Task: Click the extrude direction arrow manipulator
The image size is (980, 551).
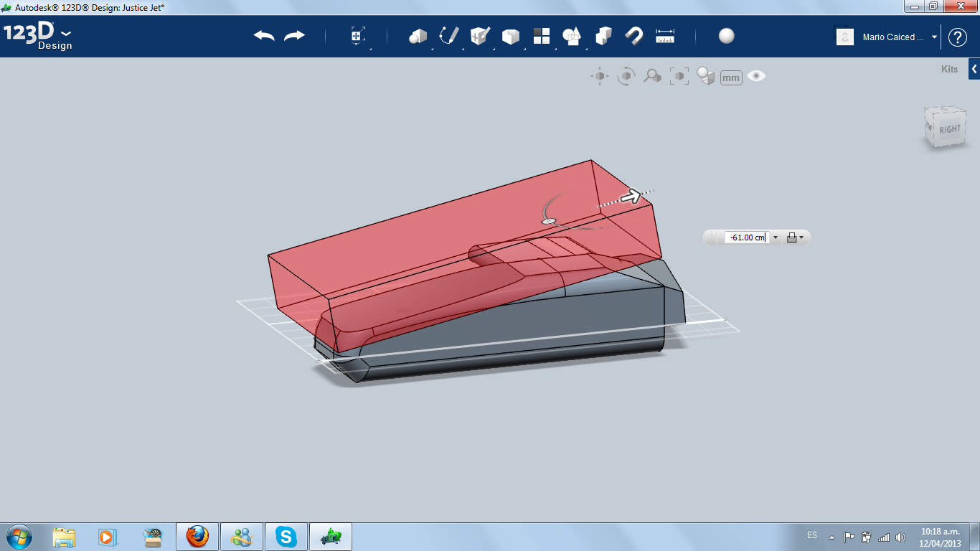Action: [631, 196]
